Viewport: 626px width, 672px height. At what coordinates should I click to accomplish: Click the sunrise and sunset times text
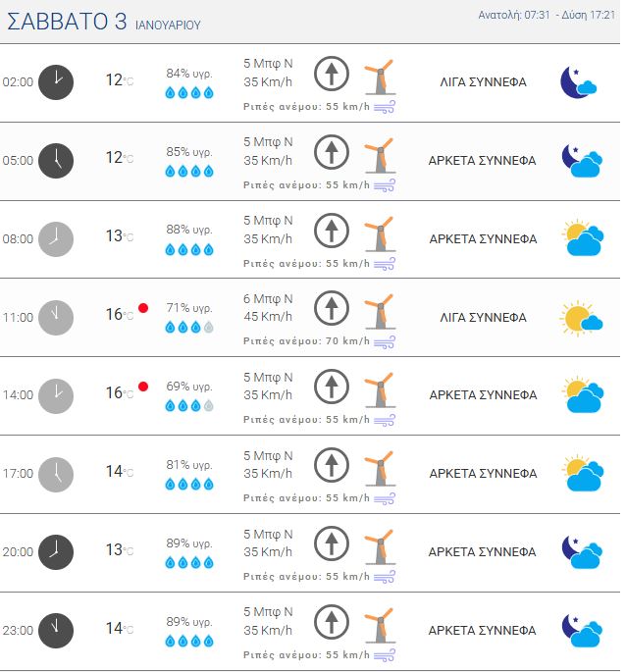tap(547, 16)
